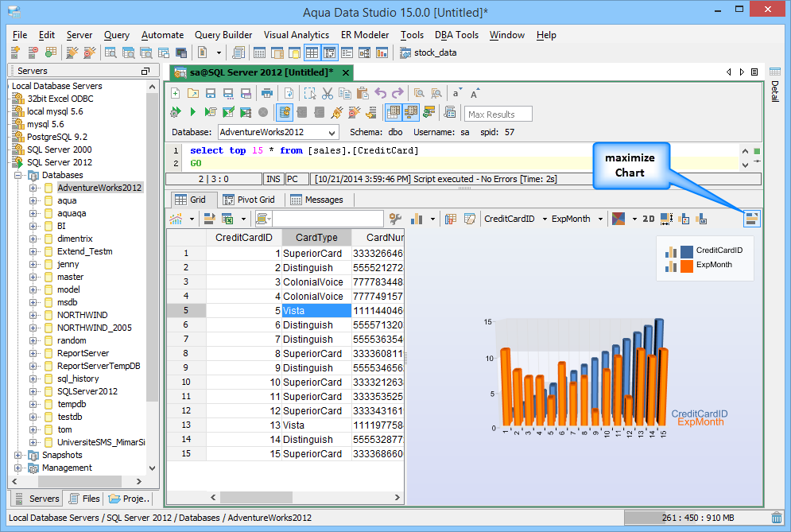Click the green Execute run arrow icon

192,112
